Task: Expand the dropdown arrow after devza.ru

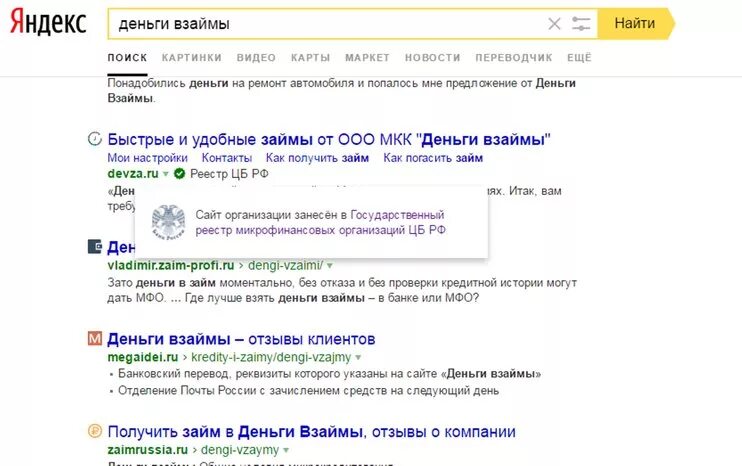Action: (166, 174)
